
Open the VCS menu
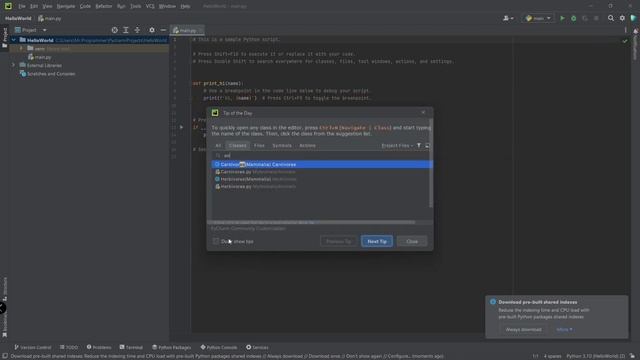pos(150,6)
